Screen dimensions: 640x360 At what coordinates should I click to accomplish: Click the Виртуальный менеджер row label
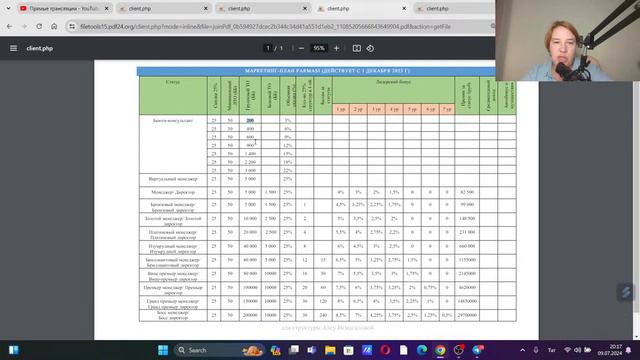click(x=173, y=179)
